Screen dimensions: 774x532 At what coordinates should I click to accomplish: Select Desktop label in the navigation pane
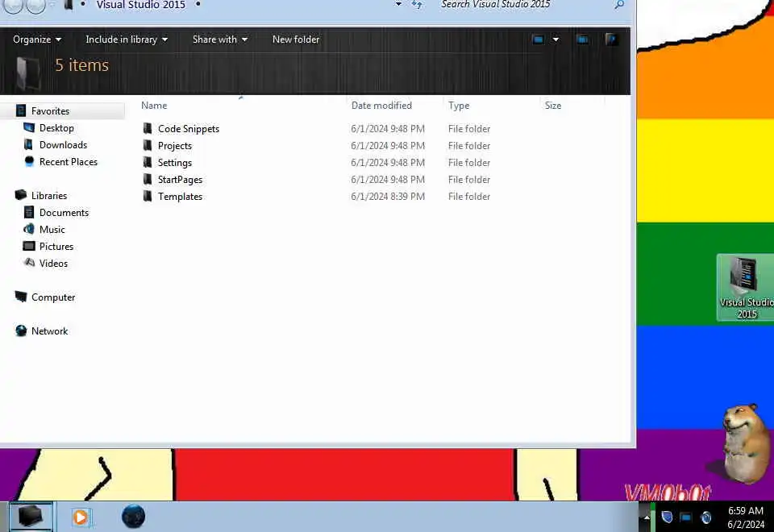[x=56, y=128]
